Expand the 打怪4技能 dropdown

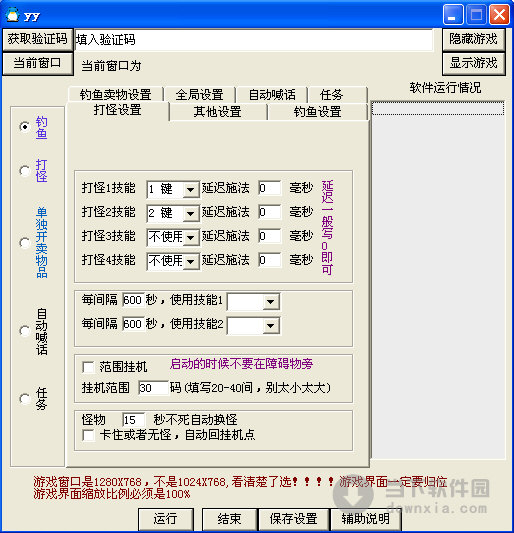(x=191, y=261)
